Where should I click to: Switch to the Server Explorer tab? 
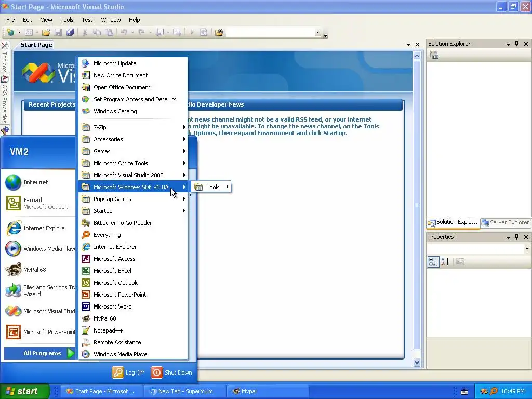[505, 222]
